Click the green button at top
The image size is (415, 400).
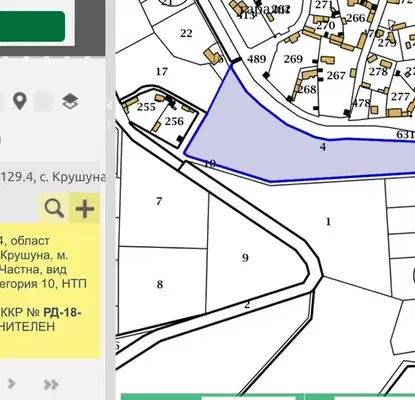(32, 26)
